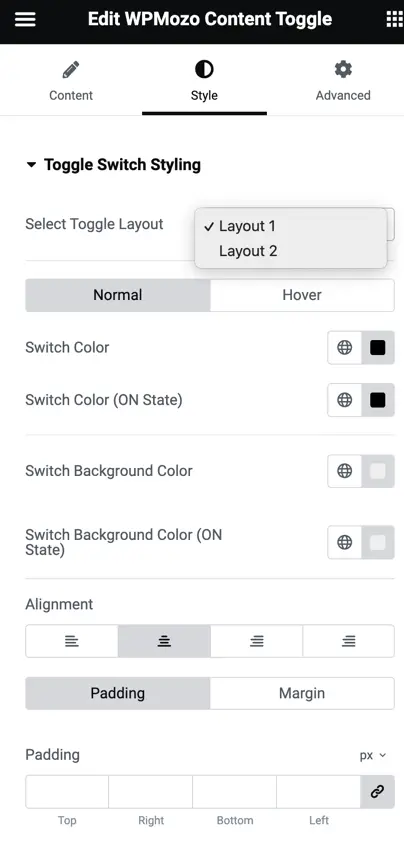Switch to the Hover state

(302, 295)
